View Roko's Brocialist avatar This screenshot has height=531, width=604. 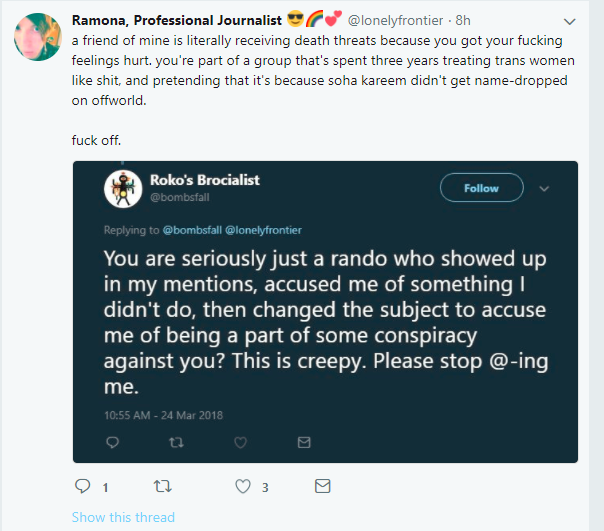[123, 189]
